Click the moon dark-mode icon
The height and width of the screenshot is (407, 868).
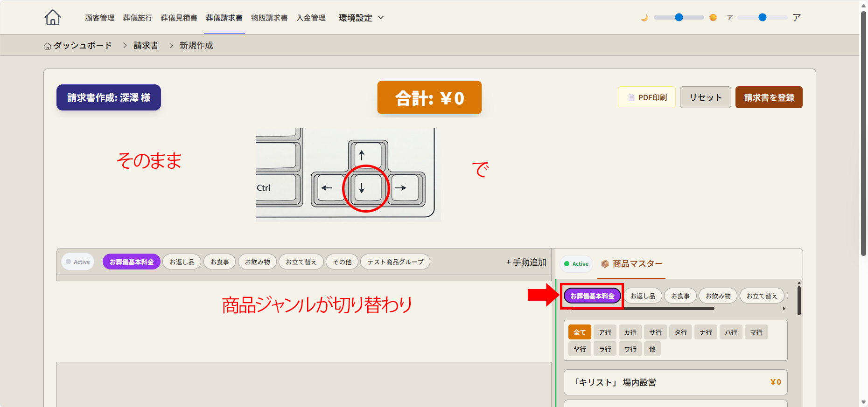click(644, 18)
